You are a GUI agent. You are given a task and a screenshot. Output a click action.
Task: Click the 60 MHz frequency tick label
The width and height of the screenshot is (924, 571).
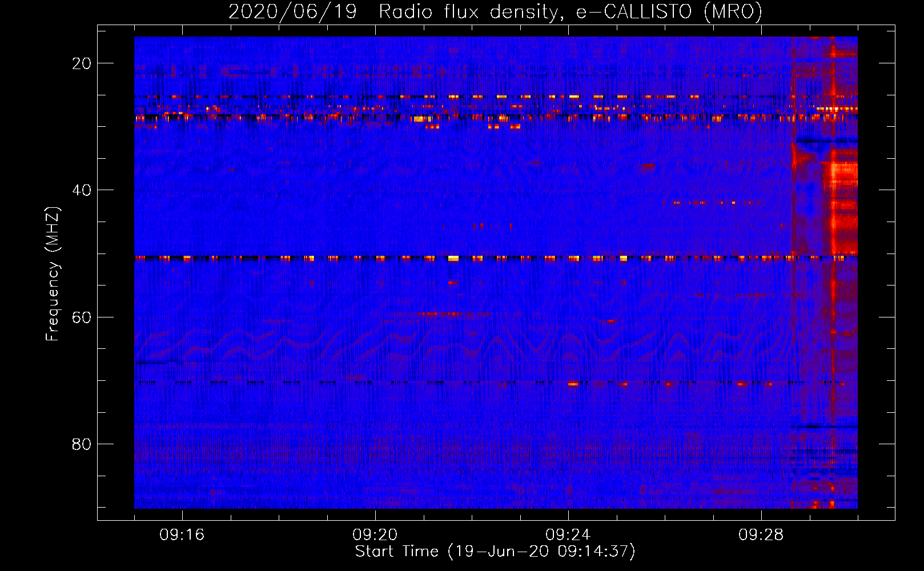click(82, 317)
